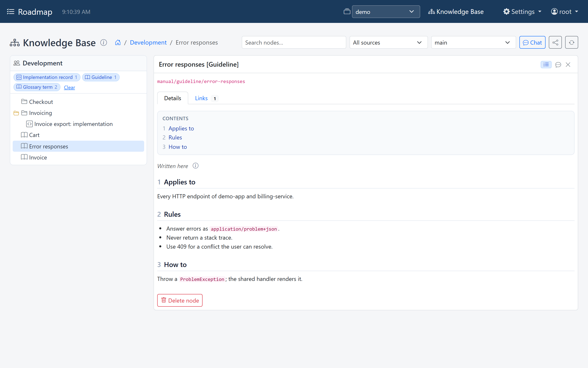588x368 pixels.
Task: Toggle the table of contents icon
Action: click(x=546, y=64)
